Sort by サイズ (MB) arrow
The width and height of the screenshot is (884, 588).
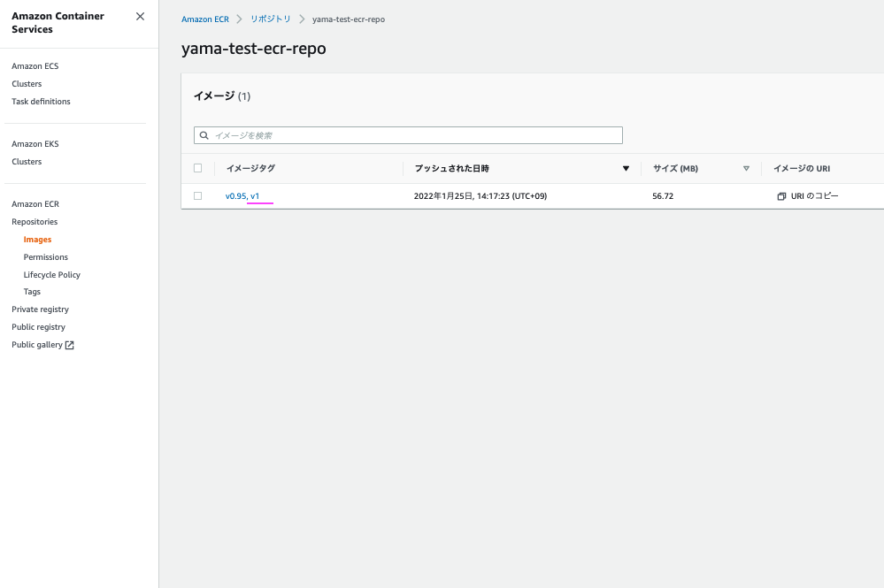click(746, 168)
